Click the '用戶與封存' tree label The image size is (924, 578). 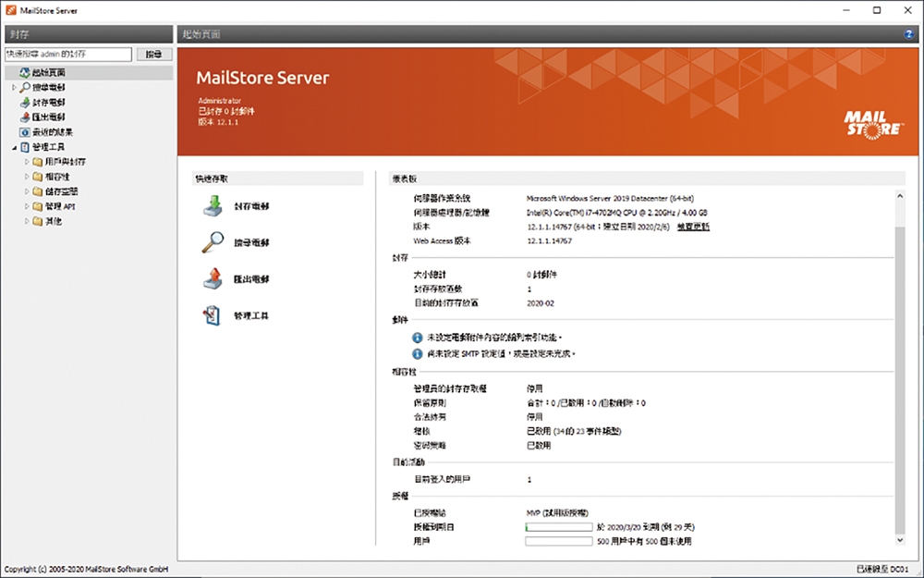(x=66, y=162)
